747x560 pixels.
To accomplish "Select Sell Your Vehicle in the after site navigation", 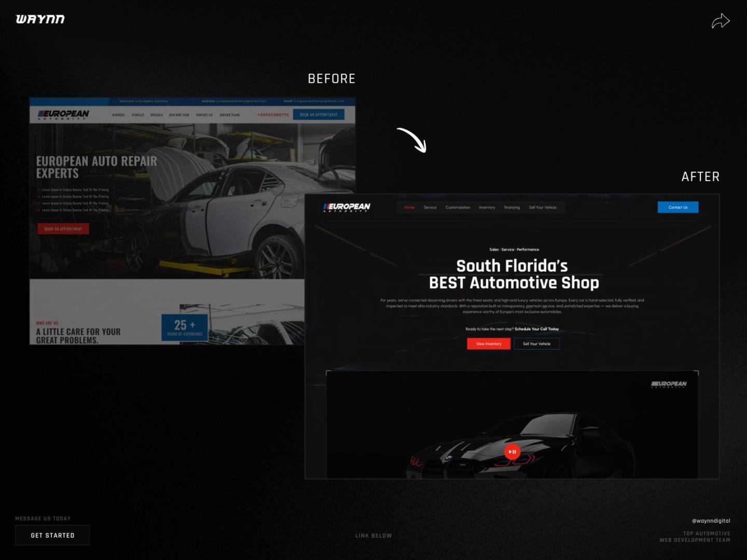I will (x=543, y=207).
